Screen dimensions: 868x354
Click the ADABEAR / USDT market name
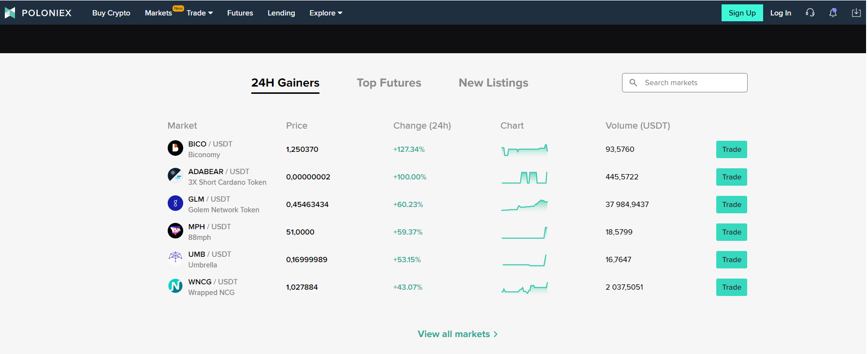[x=218, y=172]
